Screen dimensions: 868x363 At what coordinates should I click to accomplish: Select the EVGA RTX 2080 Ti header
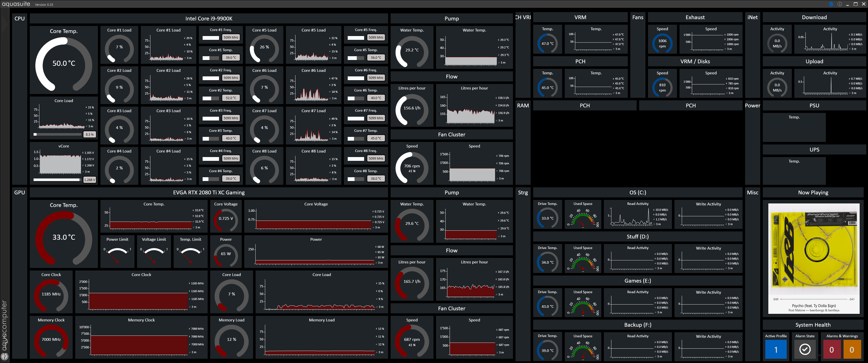[209, 193]
